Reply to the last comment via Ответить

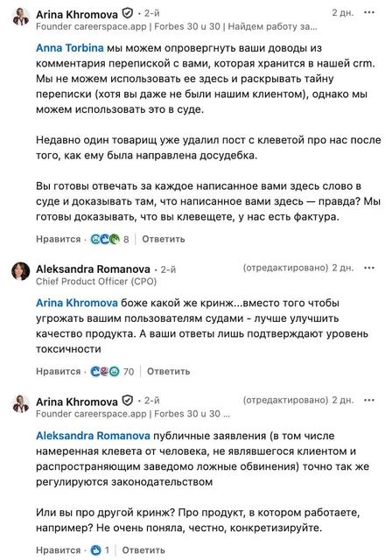(143, 550)
